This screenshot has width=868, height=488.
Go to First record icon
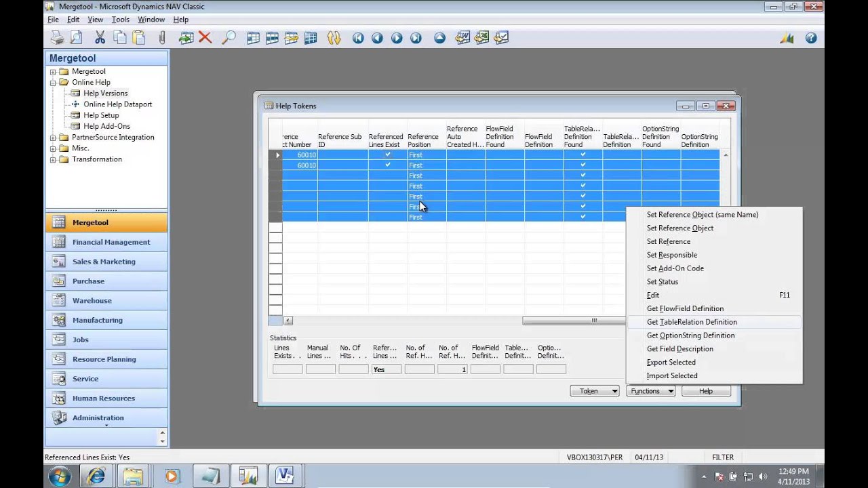pyautogui.click(x=358, y=38)
